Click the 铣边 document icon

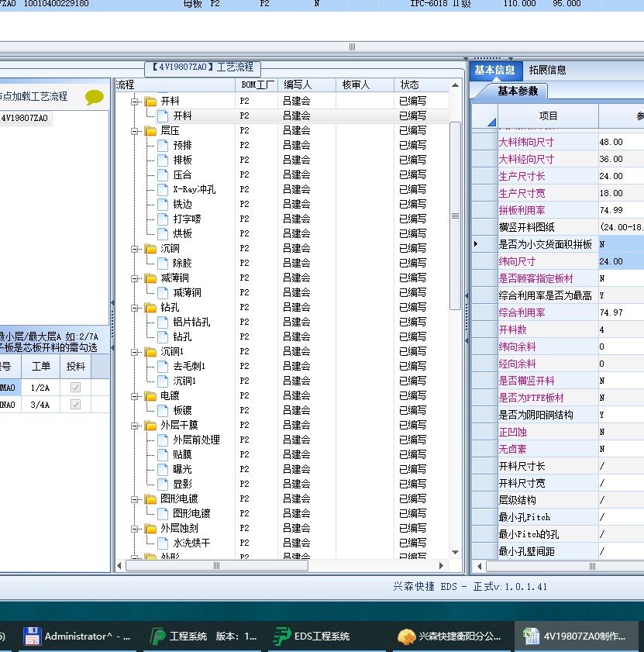click(x=163, y=204)
